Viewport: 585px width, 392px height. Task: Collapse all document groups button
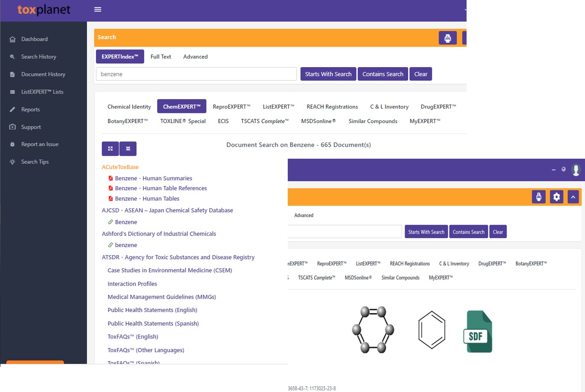coord(128,149)
